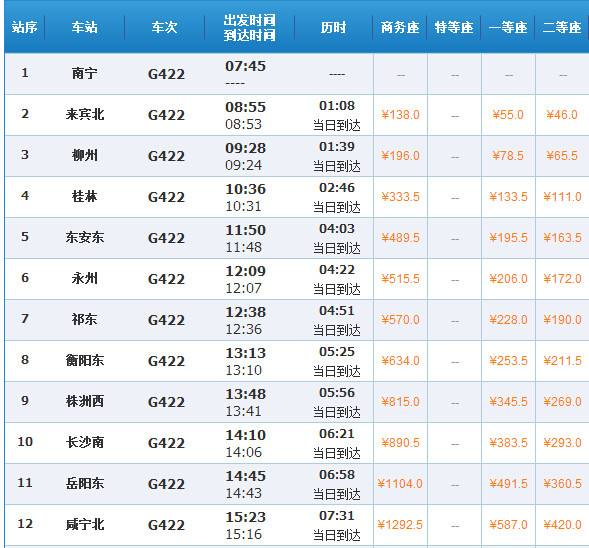This screenshot has width=589, height=548.
Task: Click second-class price ¥46.0
Action: tap(562, 115)
